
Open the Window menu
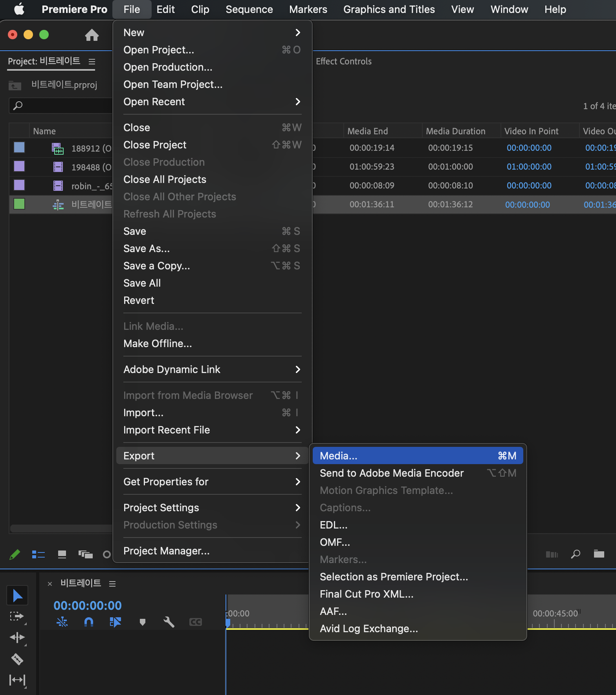coord(509,9)
